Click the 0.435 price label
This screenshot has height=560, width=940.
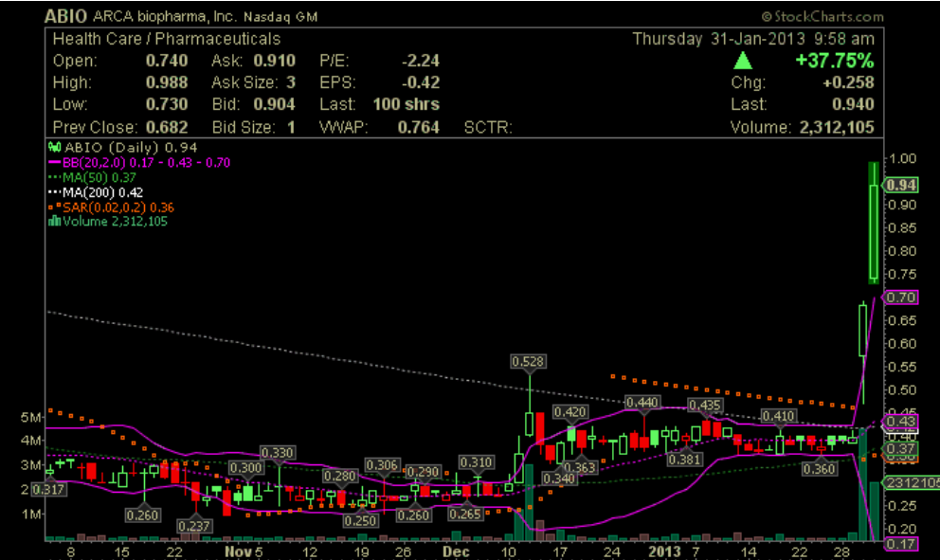coord(704,406)
